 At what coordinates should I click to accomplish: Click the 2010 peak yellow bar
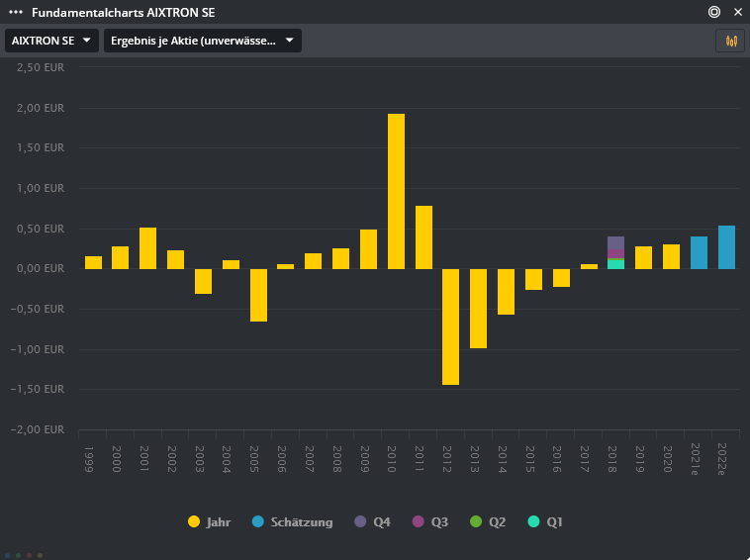396,191
